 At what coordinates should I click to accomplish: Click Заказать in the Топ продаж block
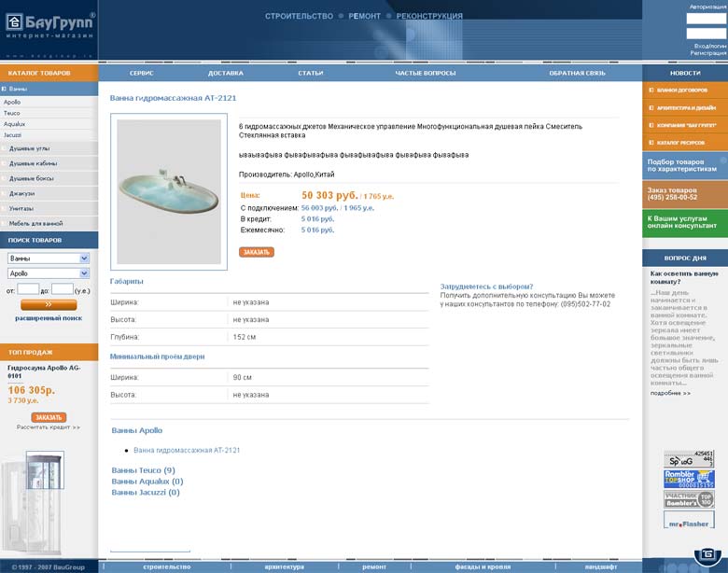point(49,417)
